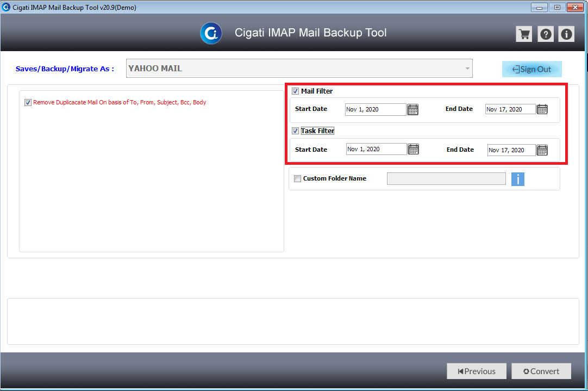The width and height of the screenshot is (588, 391).
Task: Open calendar picker for Task Filter End Date
Action: click(542, 150)
